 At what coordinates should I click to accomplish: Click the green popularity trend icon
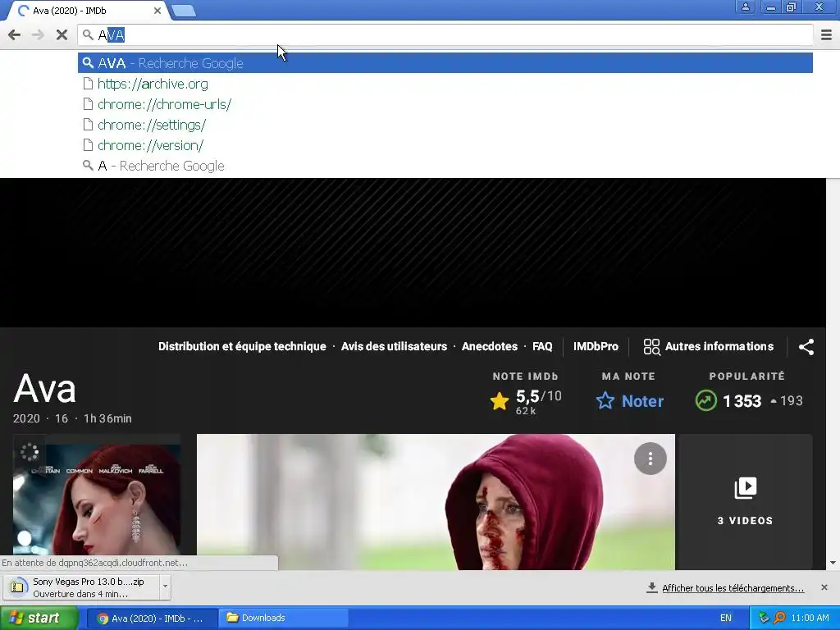(x=705, y=400)
